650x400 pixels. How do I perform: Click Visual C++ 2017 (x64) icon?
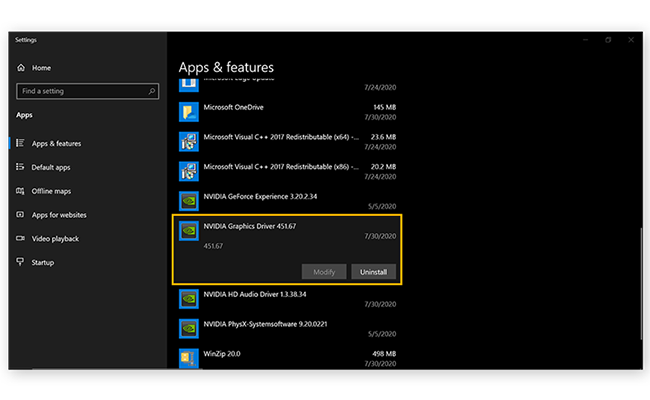click(189, 142)
